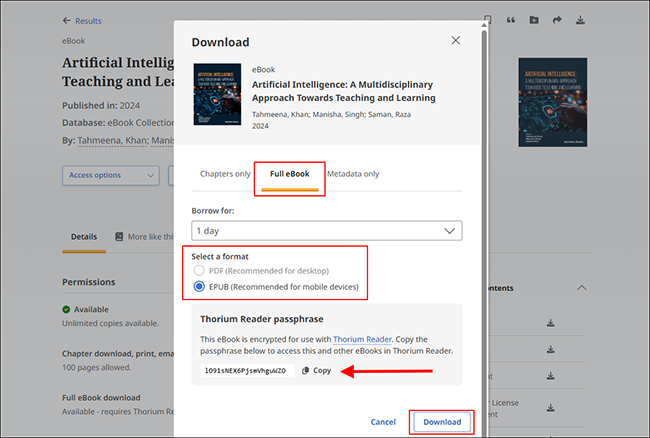Select the Full eBook tab
Screen dimensions: 650x438
click(290, 174)
